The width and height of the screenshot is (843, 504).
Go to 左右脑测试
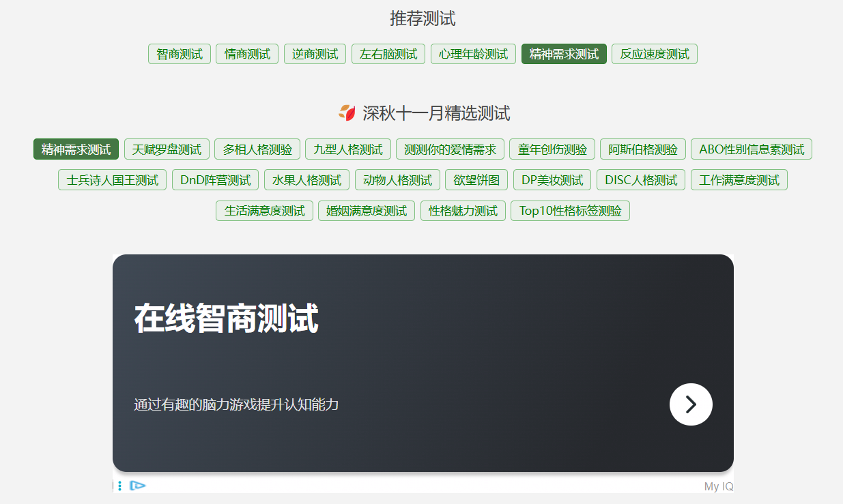click(388, 54)
